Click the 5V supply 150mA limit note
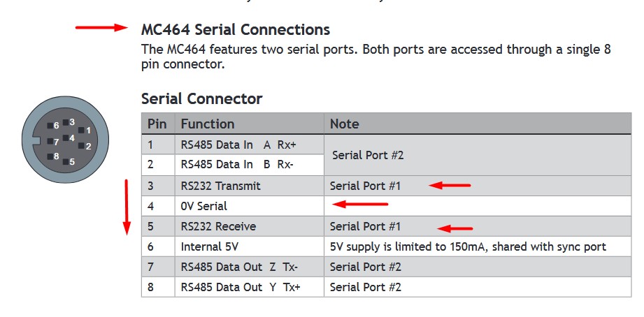Viewport: 644px width, 317px height. point(468,246)
